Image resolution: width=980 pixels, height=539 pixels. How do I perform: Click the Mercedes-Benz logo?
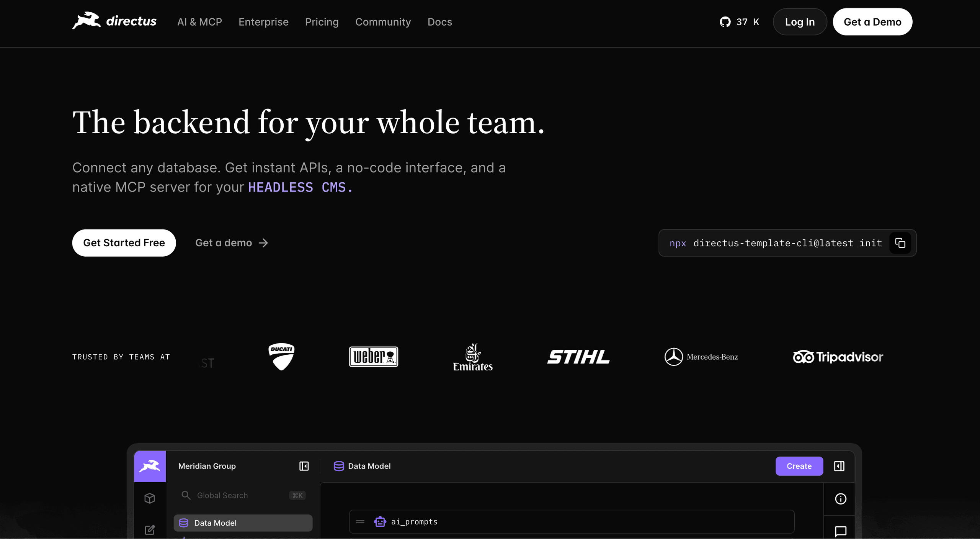(701, 357)
